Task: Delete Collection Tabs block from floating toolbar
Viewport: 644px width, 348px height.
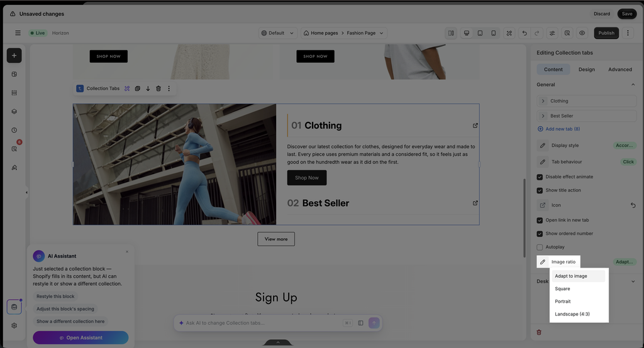Action: click(158, 89)
